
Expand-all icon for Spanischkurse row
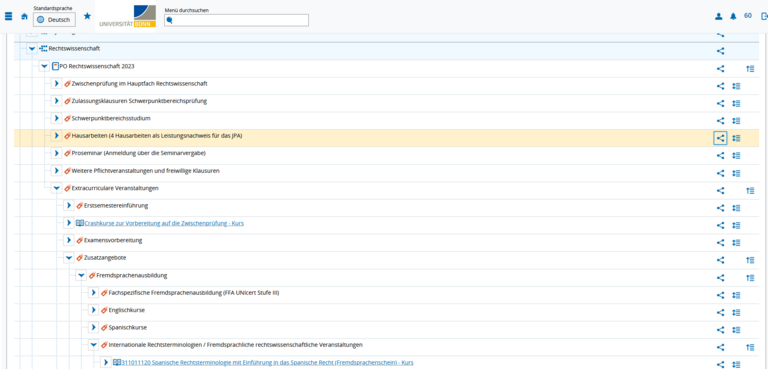736,330
